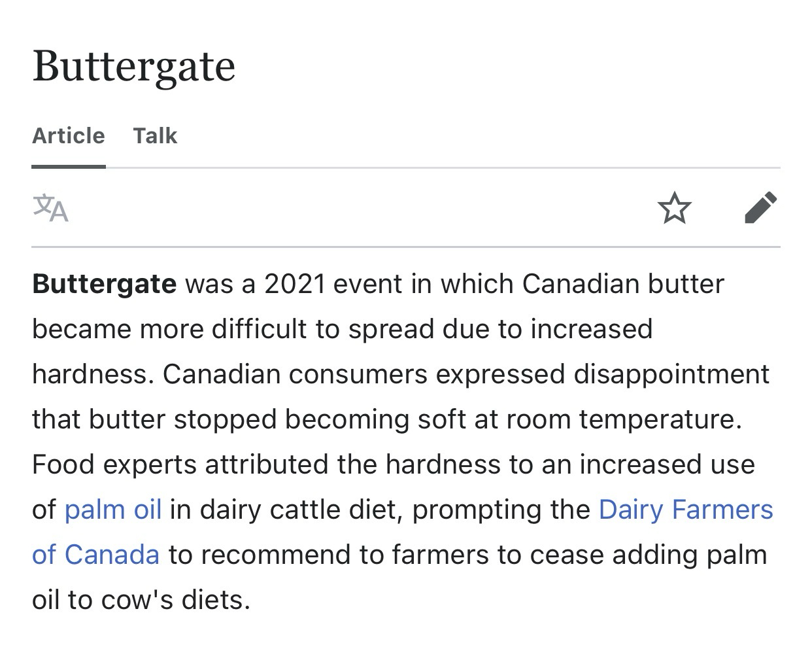Star this article to watch it
812x645 pixels.
click(x=674, y=209)
